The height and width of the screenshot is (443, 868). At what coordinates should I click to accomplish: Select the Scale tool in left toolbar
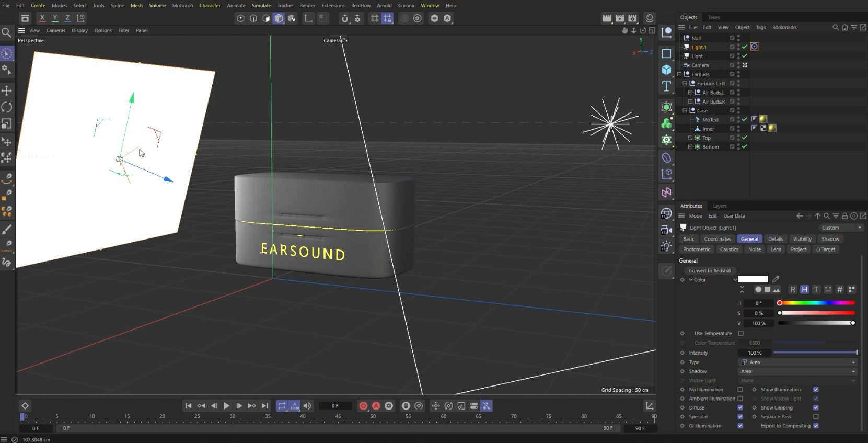tap(7, 123)
